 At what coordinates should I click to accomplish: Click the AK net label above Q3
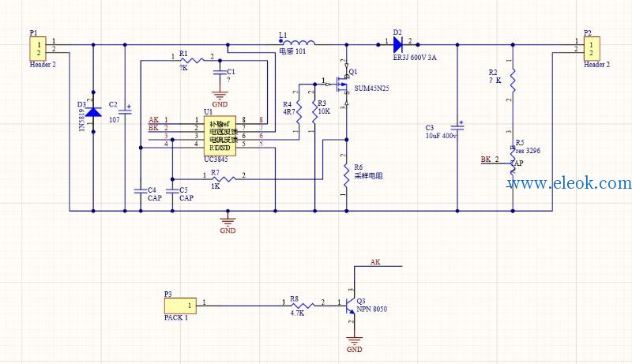(x=375, y=262)
